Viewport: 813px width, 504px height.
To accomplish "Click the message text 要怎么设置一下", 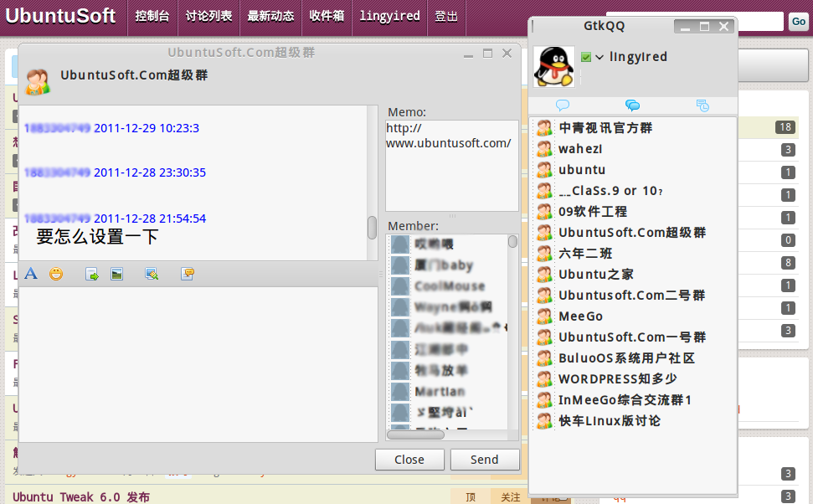I will [97, 237].
